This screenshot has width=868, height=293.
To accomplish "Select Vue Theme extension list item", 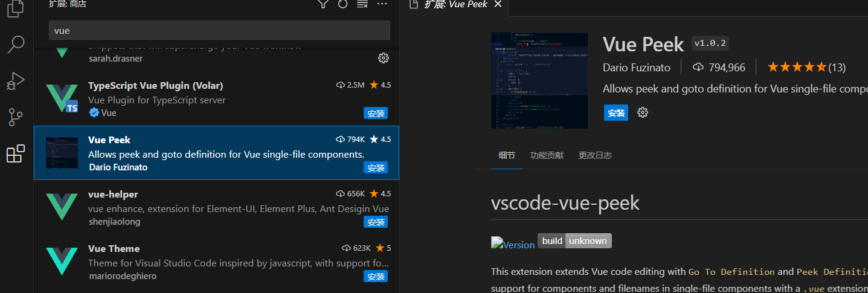I will [216, 262].
